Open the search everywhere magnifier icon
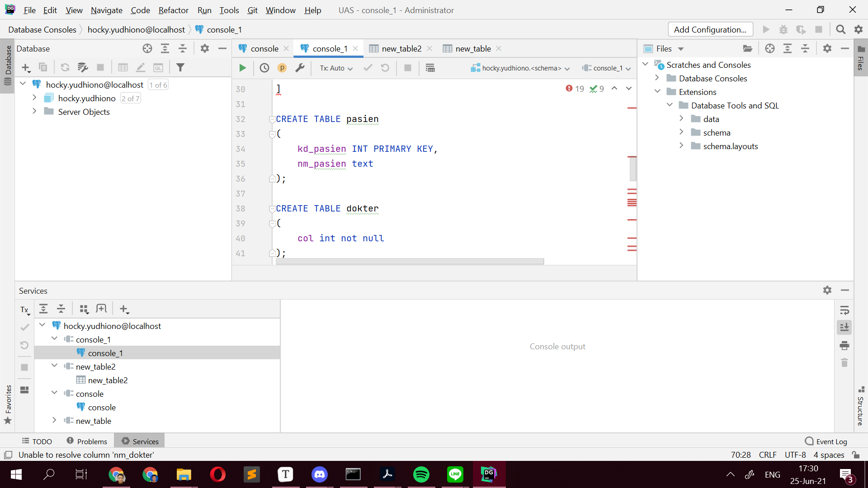This screenshot has height=488, width=868. pos(841,29)
